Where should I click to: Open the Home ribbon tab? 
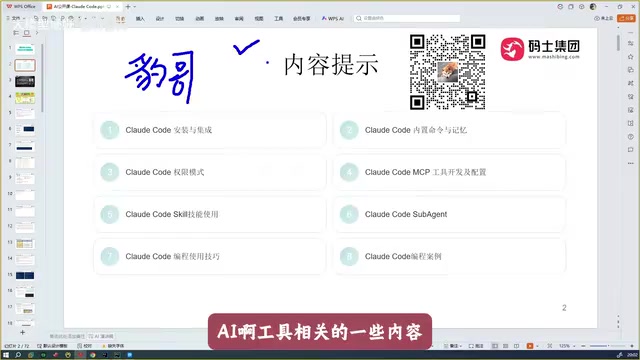[x=120, y=19]
